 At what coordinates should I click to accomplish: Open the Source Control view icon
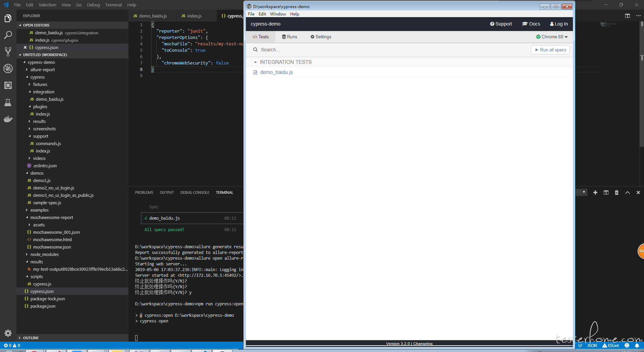click(x=8, y=52)
